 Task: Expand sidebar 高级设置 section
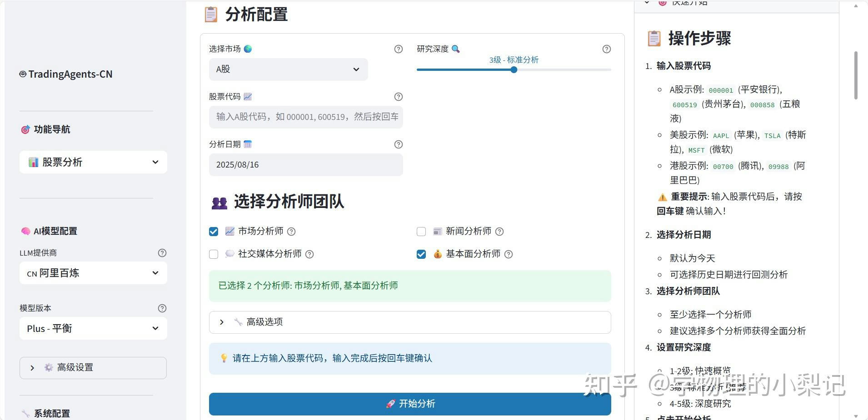(x=93, y=367)
